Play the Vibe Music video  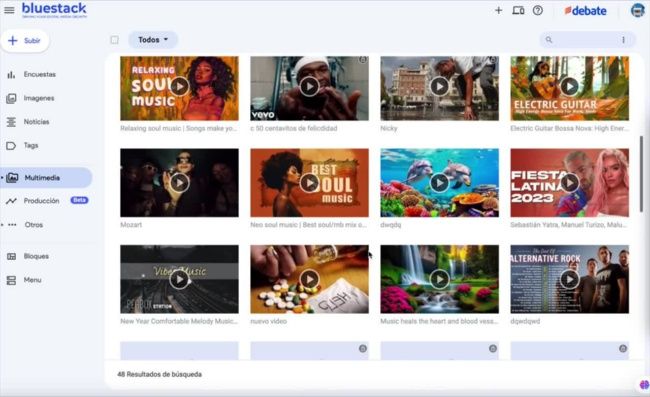click(179, 279)
